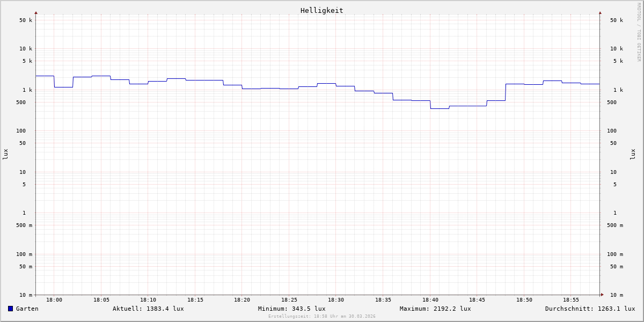Click the Maximum 2192.2 lux value
The image size is (644, 322).
(x=435, y=309)
